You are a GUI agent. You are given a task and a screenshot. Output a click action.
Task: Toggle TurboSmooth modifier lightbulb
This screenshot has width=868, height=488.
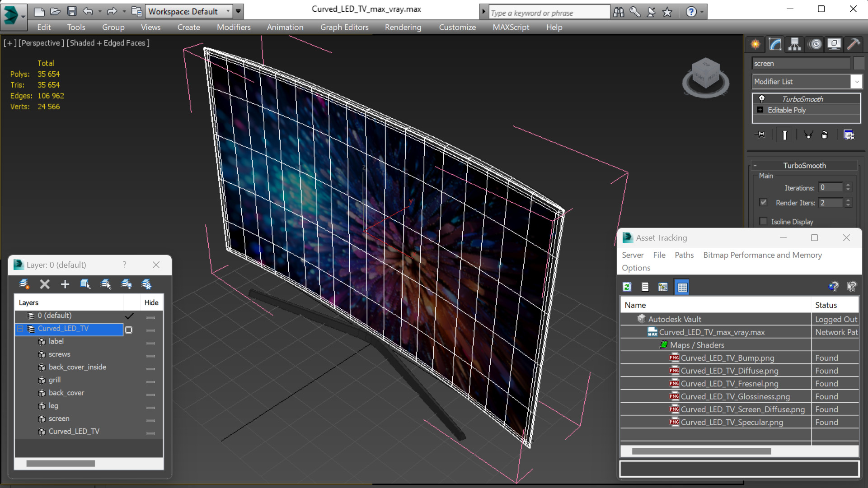pos(762,98)
